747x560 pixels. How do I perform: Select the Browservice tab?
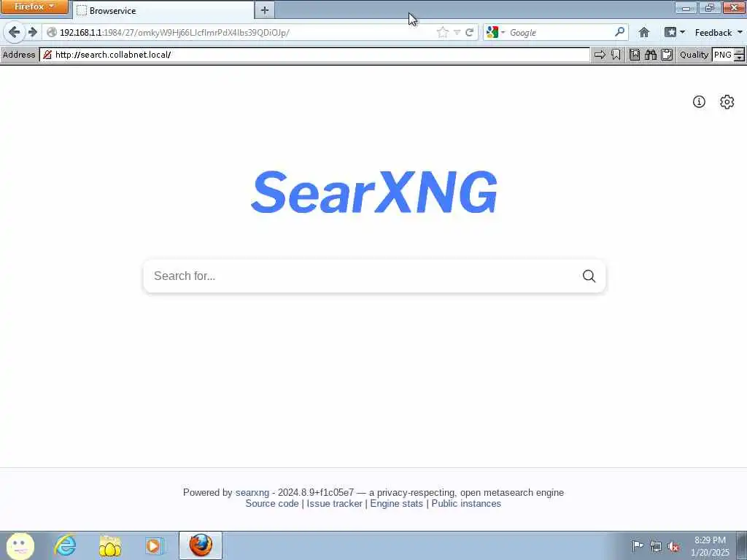(164, 10)
